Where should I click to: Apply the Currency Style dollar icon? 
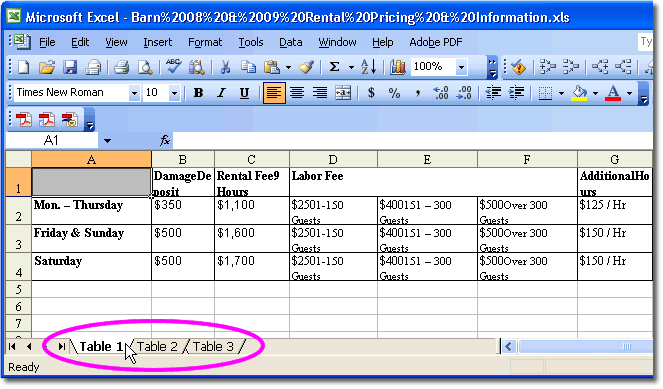[371, 93]
